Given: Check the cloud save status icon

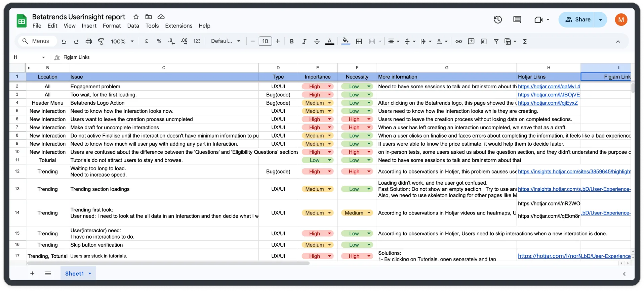Looking at the screenshot, I should [x=161, y=17].
